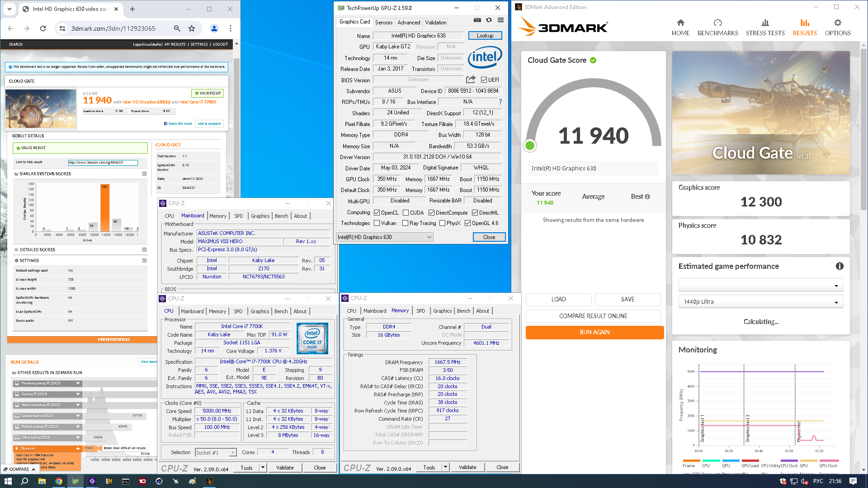Click the muted volume icon in system tray
Viewport: 868px width, 488px height.
tap(805, 481)
